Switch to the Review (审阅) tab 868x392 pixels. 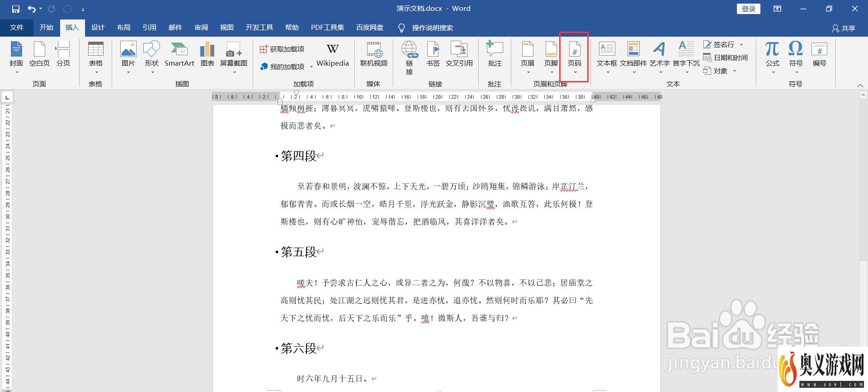pos(201,28)
